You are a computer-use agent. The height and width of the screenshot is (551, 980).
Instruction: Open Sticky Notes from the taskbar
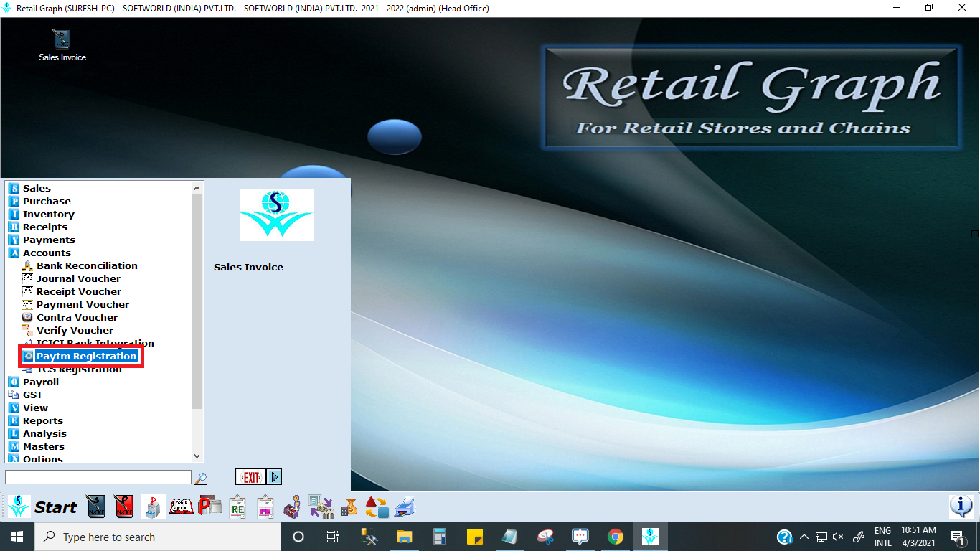pyautogui.click(x=474, y=537)
